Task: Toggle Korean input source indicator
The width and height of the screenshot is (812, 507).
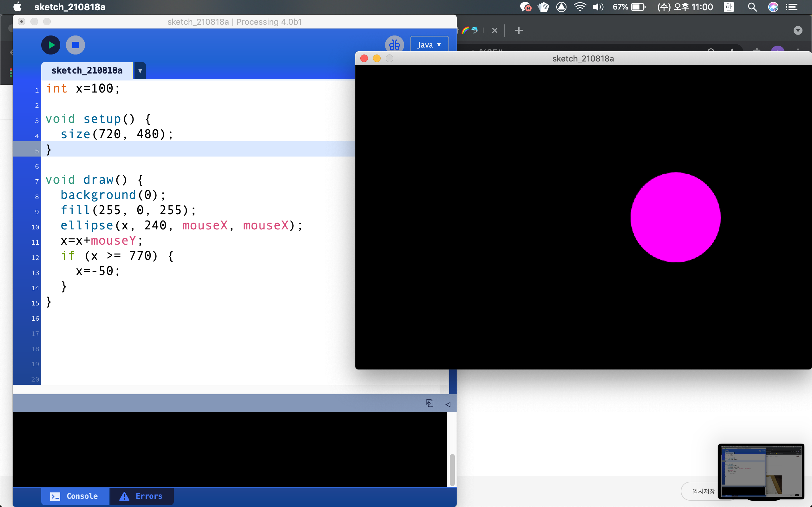Action: click(729, 7)
